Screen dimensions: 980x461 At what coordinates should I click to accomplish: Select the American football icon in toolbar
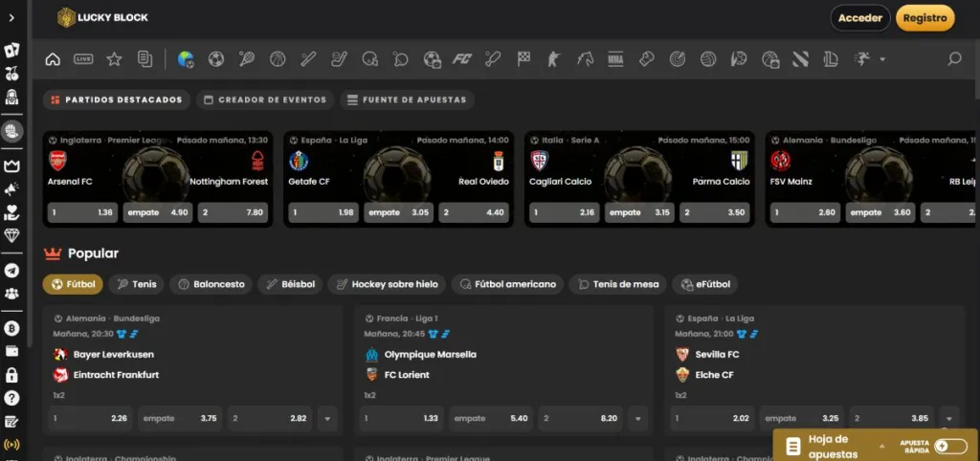coord(370,59)
